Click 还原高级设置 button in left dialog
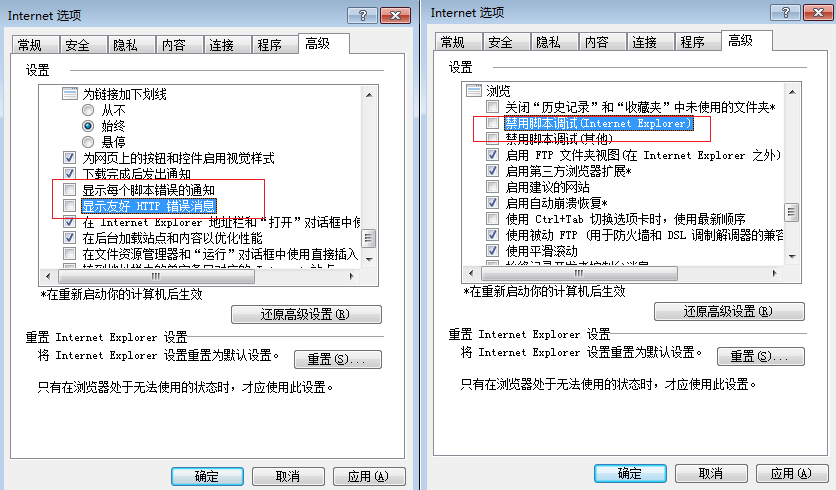 pos(306,314)
